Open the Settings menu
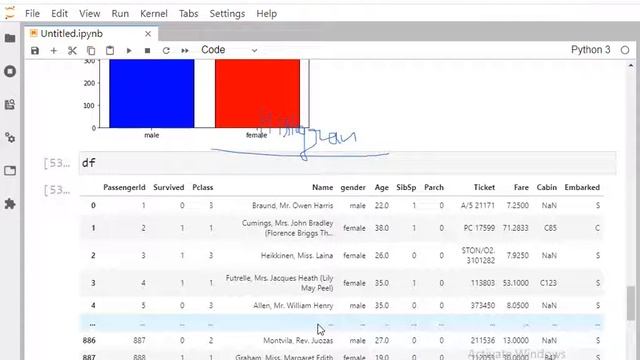Screen dimensions: 640x360 pyautogui.click(x=227, y=13)
